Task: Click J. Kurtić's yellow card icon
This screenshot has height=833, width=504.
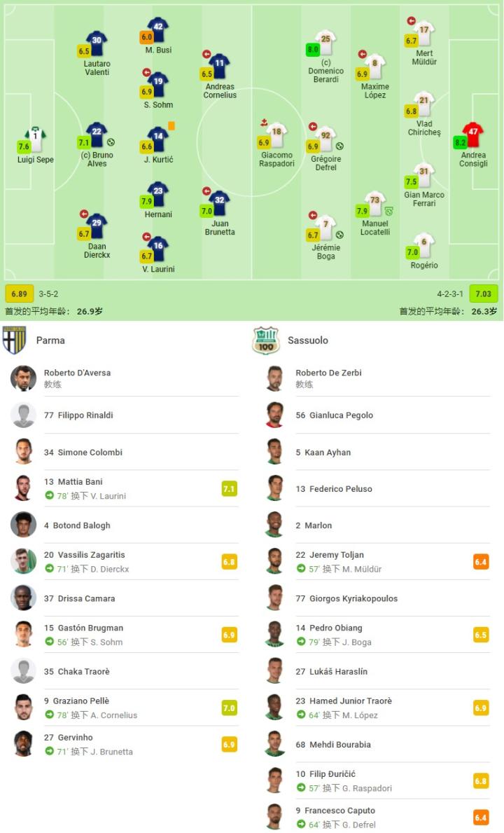Action: tap(171, 125)
